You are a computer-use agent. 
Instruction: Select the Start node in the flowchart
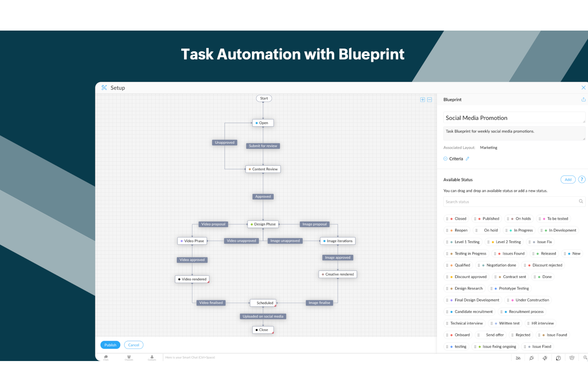tap(264, 98)
